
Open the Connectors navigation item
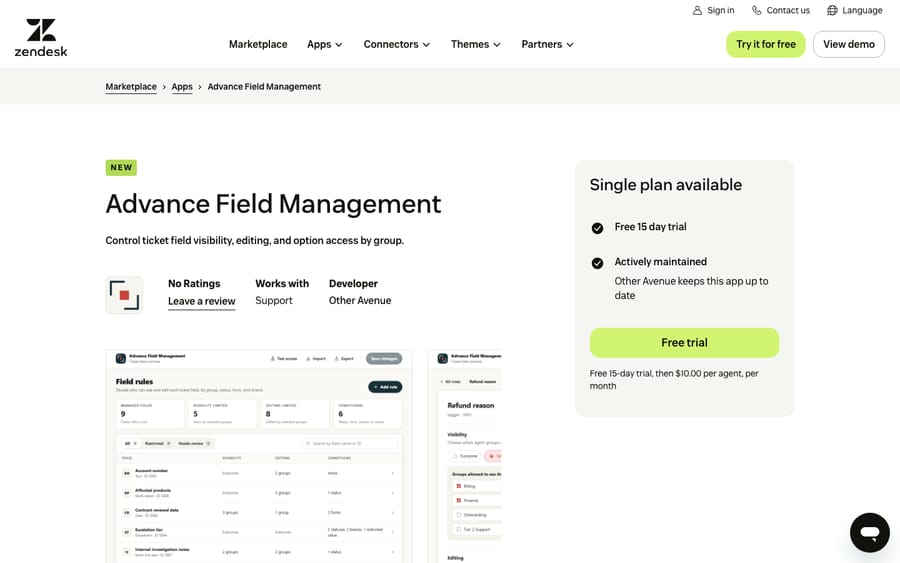397,44
